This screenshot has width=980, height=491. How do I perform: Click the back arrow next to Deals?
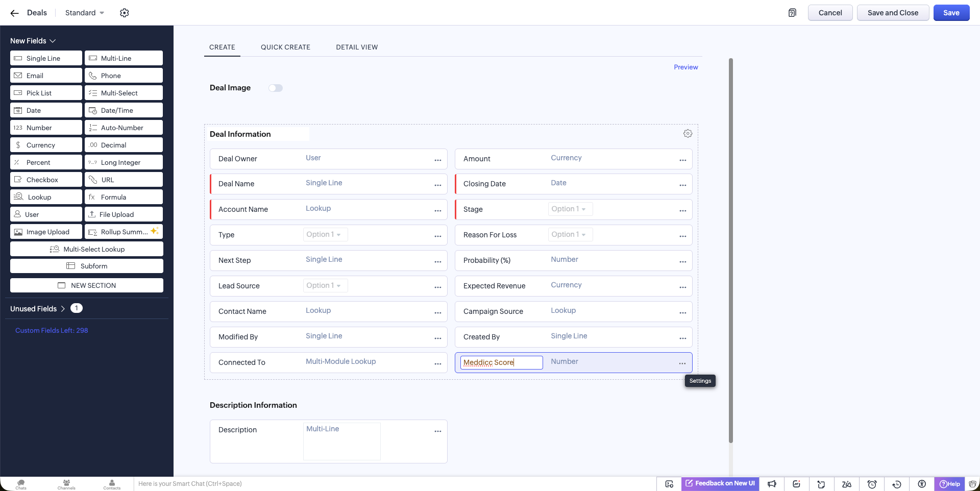(x=14, y=13)
